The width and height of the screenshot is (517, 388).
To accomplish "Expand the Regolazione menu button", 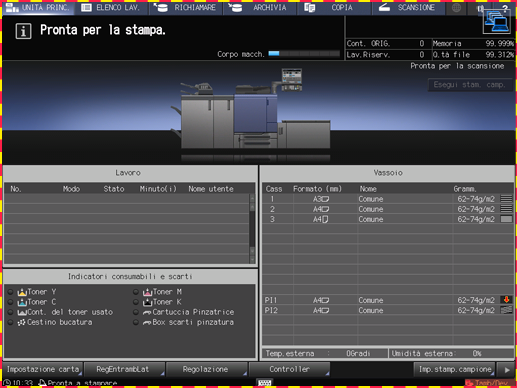I will [x=207, y=369].
